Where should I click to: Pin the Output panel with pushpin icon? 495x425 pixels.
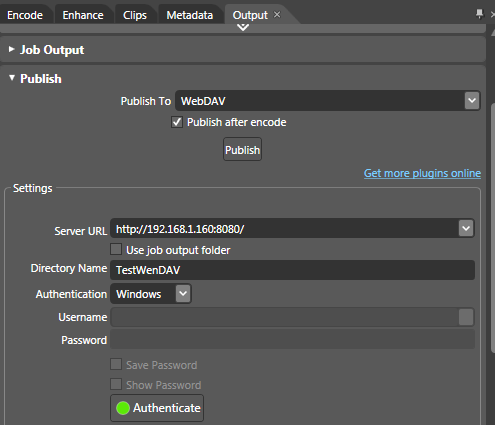[x=479, y=14]
